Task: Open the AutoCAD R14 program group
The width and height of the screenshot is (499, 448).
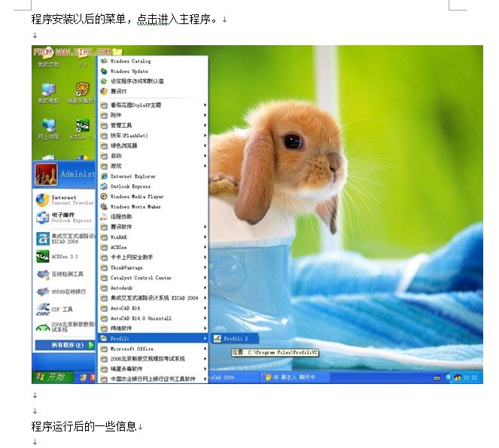Action: tap(153, 308)
